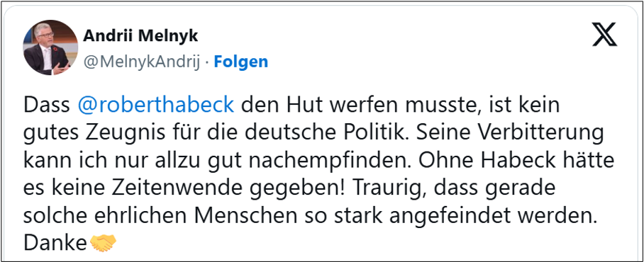Open the X logo link
The image size is (644, 262).
(604, 34)
